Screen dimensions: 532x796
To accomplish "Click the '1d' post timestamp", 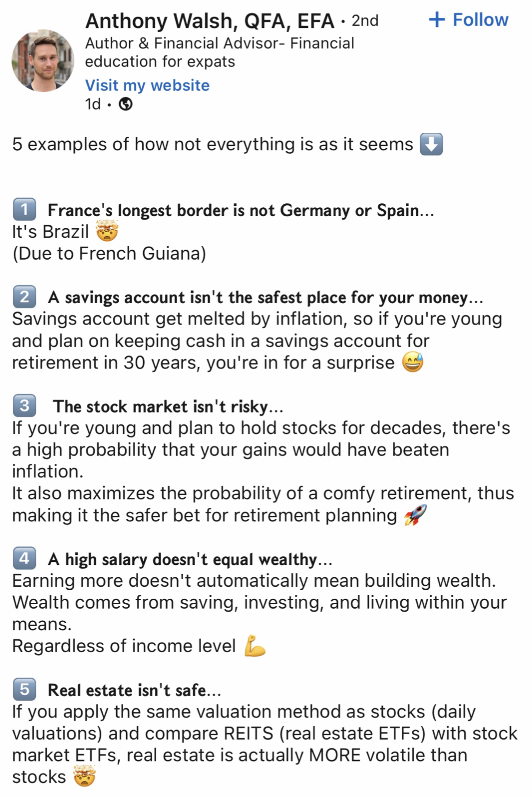I will coord(93,104).
